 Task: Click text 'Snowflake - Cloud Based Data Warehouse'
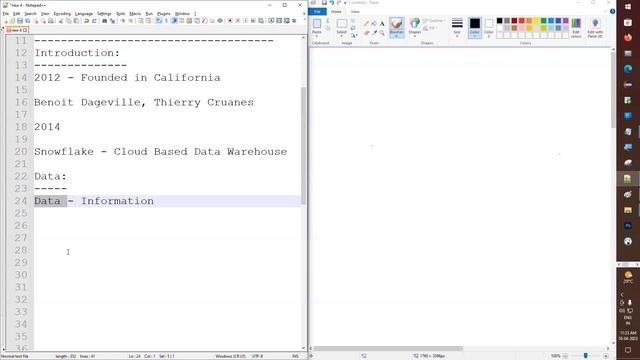pyautogui.click(x=160, y=151)
